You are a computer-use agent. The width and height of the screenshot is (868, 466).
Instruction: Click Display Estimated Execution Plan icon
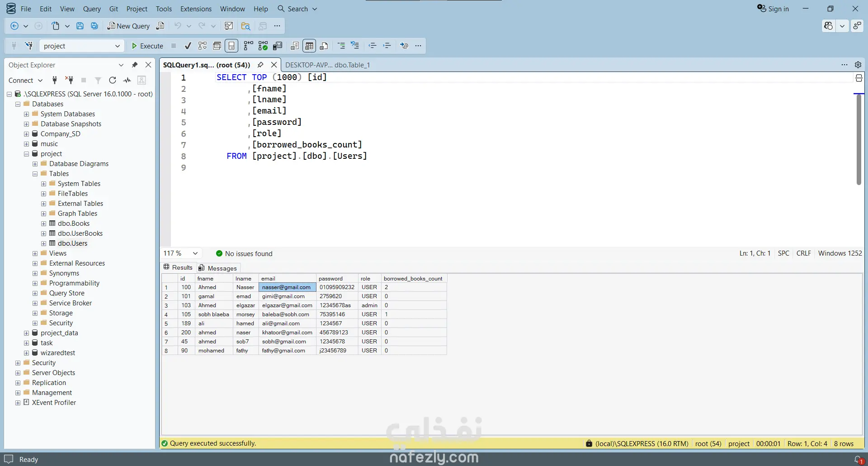(203, 46)
